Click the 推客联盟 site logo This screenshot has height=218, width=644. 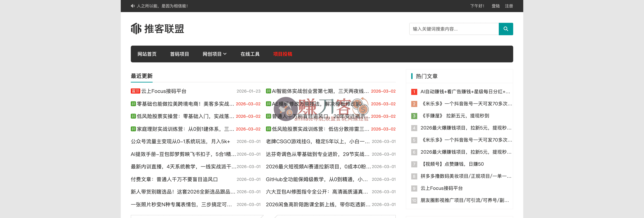157,29
